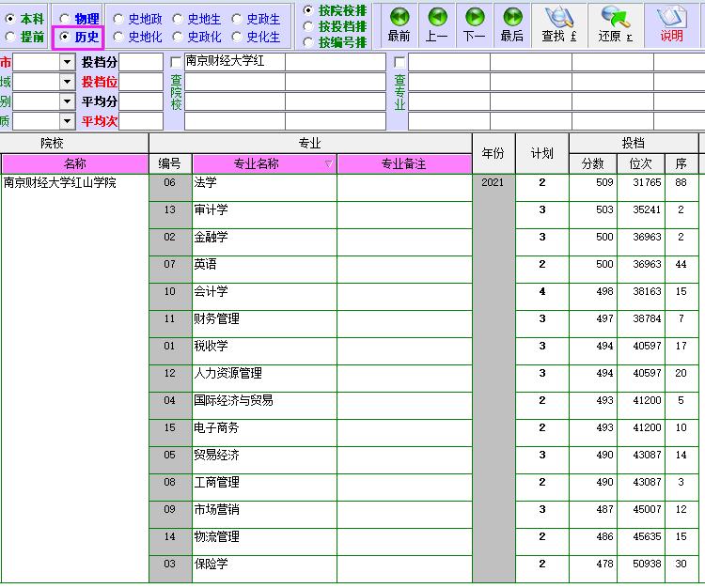The image size is (705, 588).
Task: Click the rank value 31765
Action: tap(647, 182)
